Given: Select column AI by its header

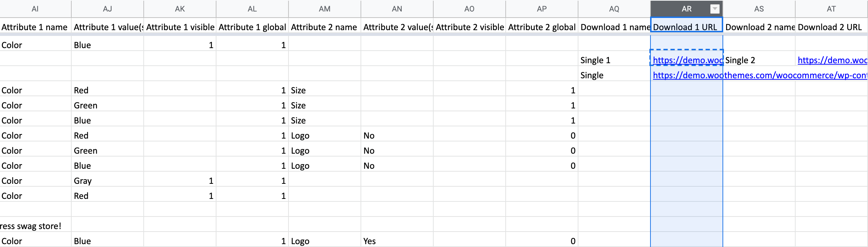Looking at the screenshot, I should pos(35,9).
